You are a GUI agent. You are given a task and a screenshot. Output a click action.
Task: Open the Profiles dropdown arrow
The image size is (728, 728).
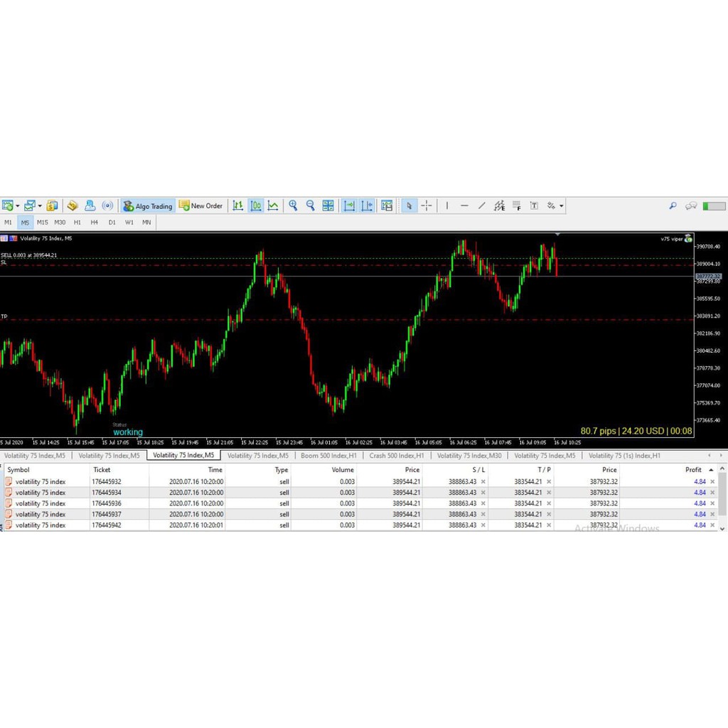40,206
